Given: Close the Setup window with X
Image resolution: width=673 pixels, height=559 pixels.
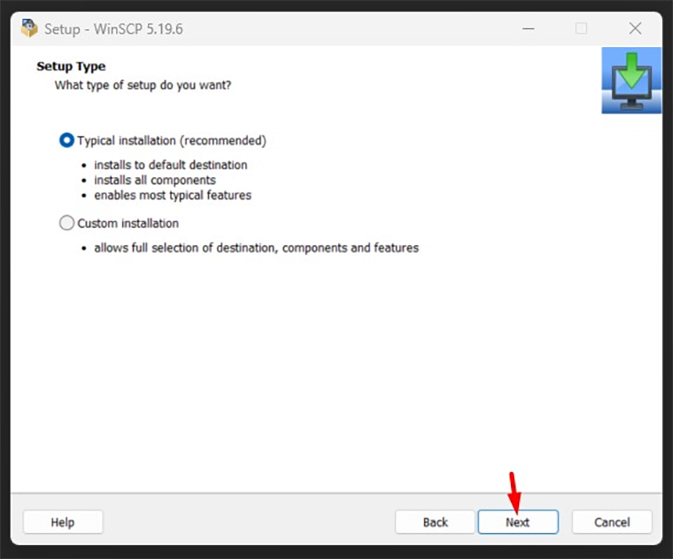Looking at the screenshot, I should 635,29.
